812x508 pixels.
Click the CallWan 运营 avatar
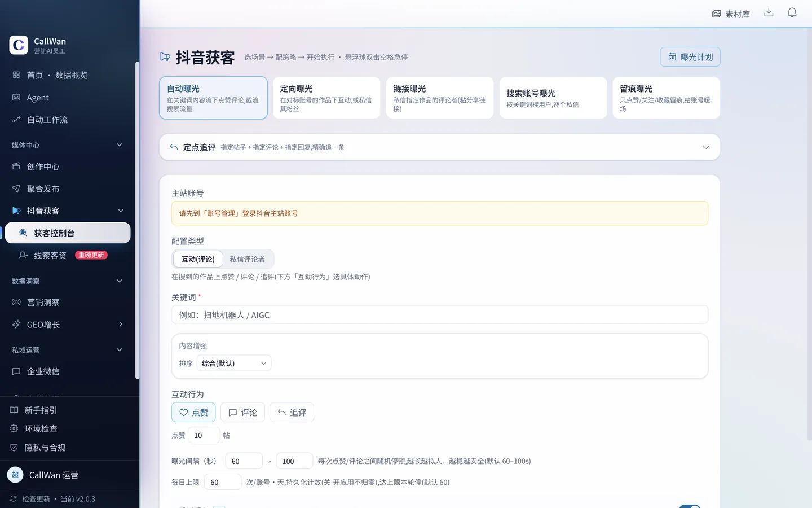pyautogui.click(x=15, y=475)
